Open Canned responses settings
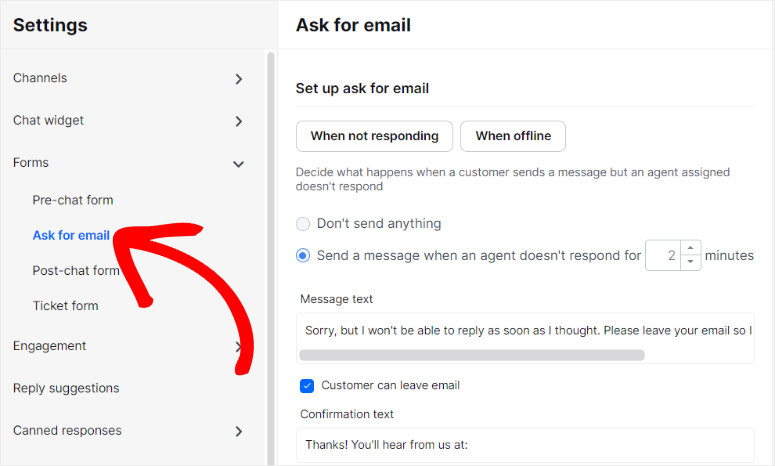Image resolution: width=775 pixels, height=466 pixels. point(67,430)
